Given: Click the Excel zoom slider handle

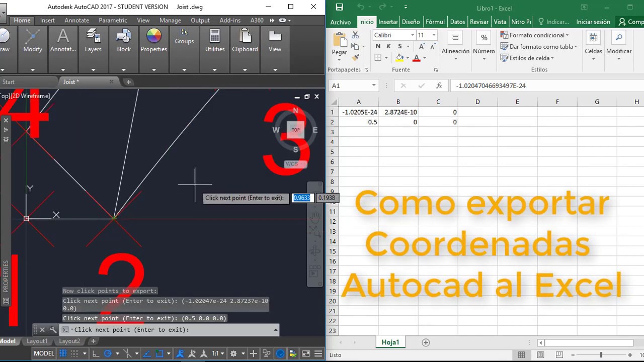Looking at the screenshot, I should (601, 355).
